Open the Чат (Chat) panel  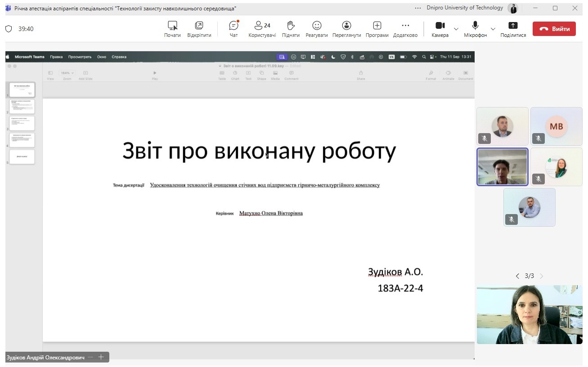[233, 26]
